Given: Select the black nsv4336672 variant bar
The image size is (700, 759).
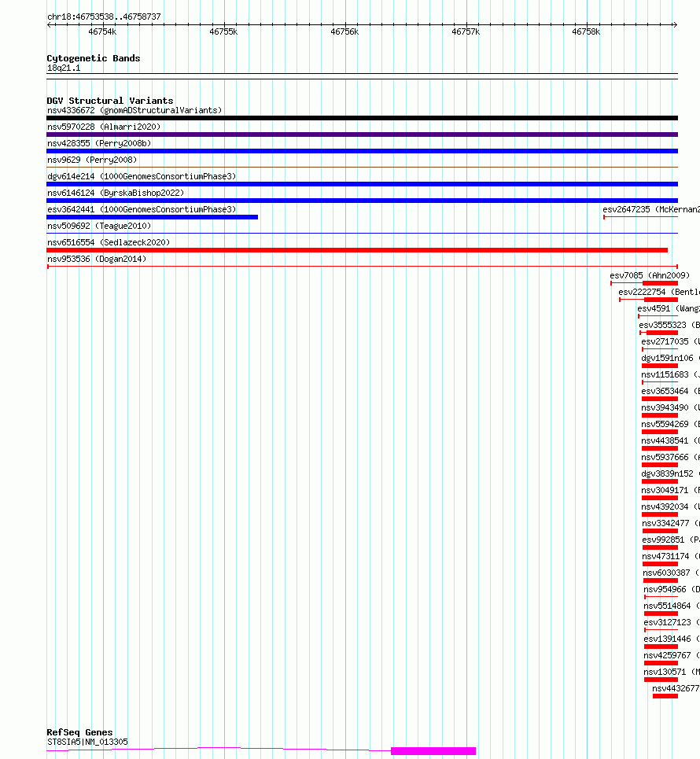Looking at the screenshot, I should [362, 118].
